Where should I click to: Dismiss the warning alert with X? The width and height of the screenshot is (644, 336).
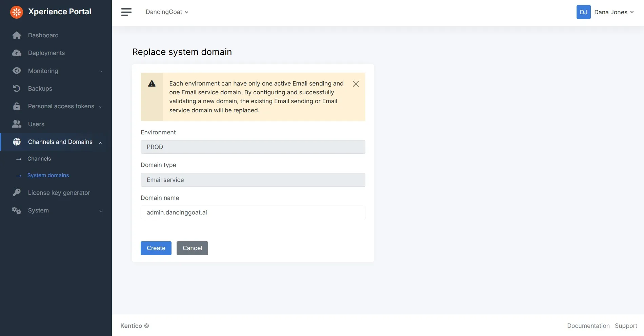point(356,84)
